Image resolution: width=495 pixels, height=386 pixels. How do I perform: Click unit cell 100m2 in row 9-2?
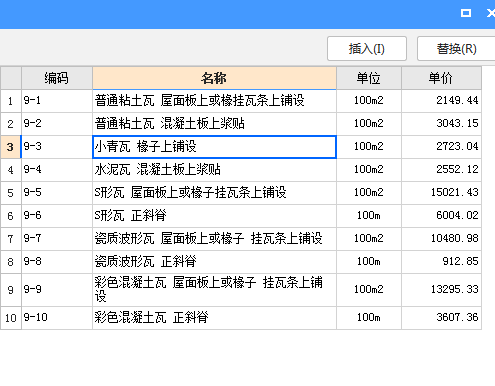(x=369, y=124)
